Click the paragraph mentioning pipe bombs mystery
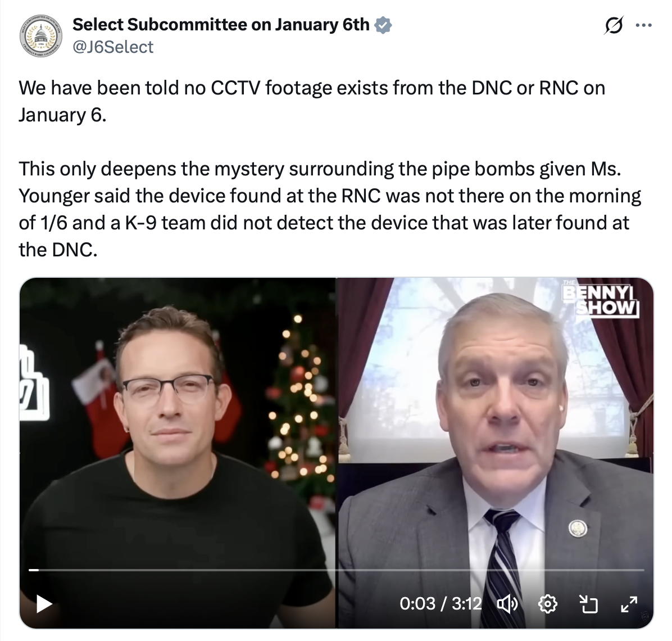This screenshot has width=672, height=641. pos(330,209)
